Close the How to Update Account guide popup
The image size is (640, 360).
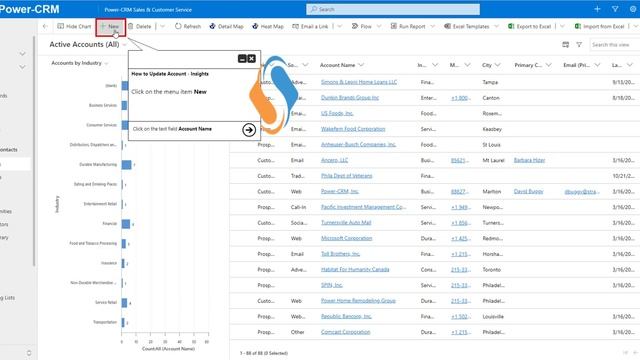(x=251, y=59)
